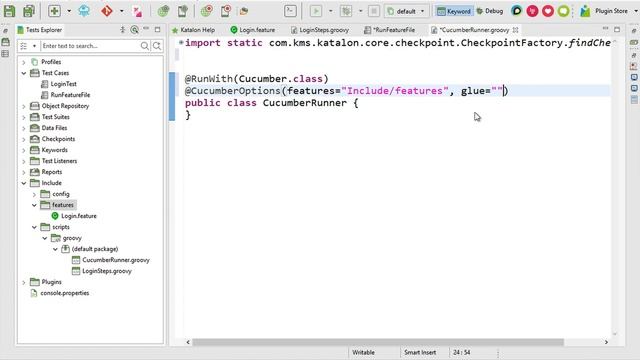640x360 pixels.
Task: Click the search magnifier icon
Action: click(x=144, y=46)
